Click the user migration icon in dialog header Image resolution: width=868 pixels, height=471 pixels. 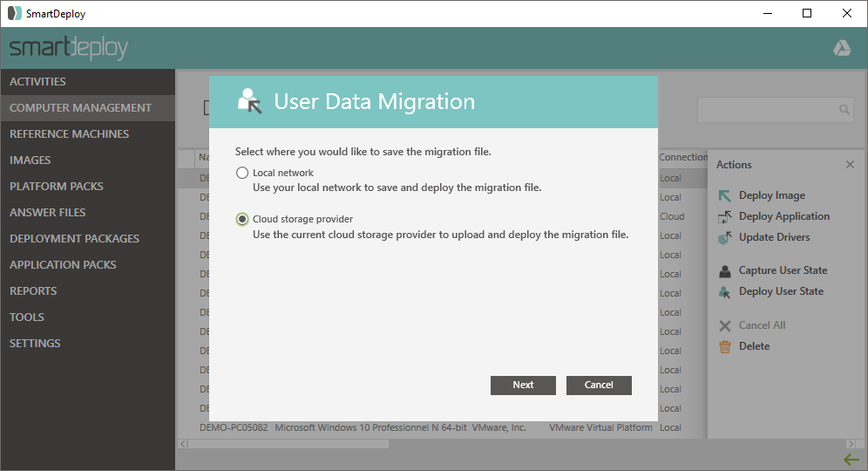[249, 101]
